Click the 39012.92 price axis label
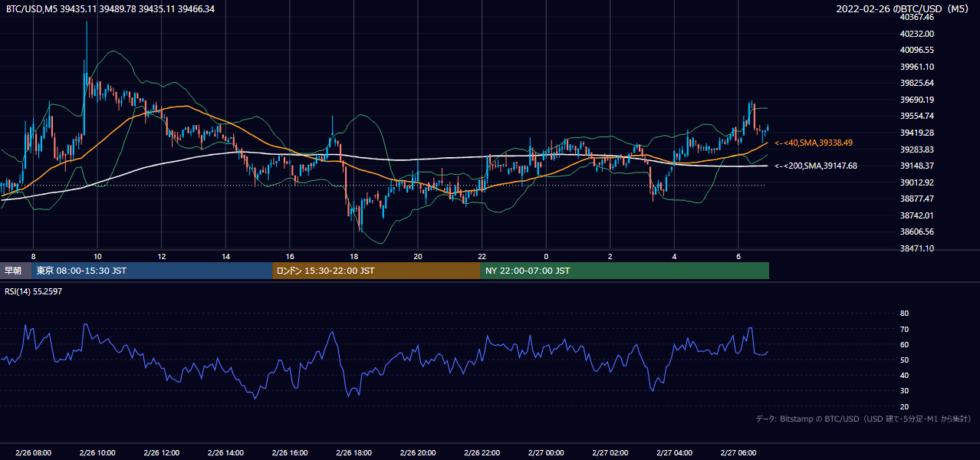The height and width of the screenshot is (460, 980). [917, 182]
